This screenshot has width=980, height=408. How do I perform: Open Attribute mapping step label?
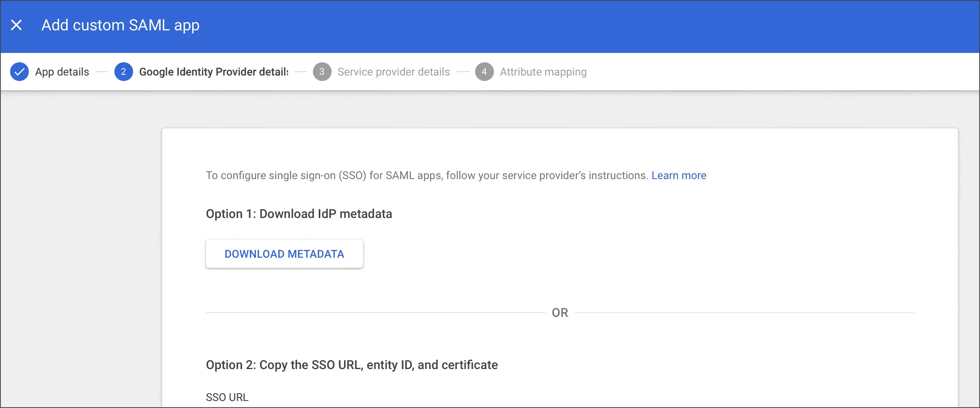pos(543,72)
